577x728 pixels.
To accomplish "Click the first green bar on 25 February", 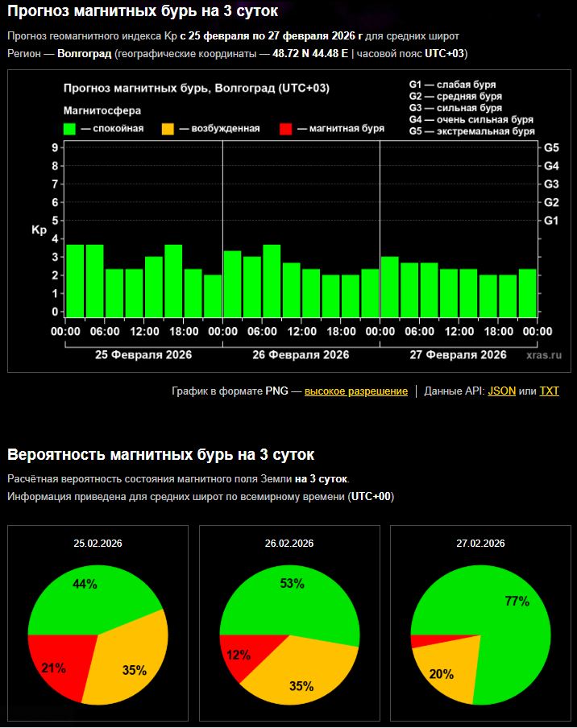I will (x=75, y=280).
